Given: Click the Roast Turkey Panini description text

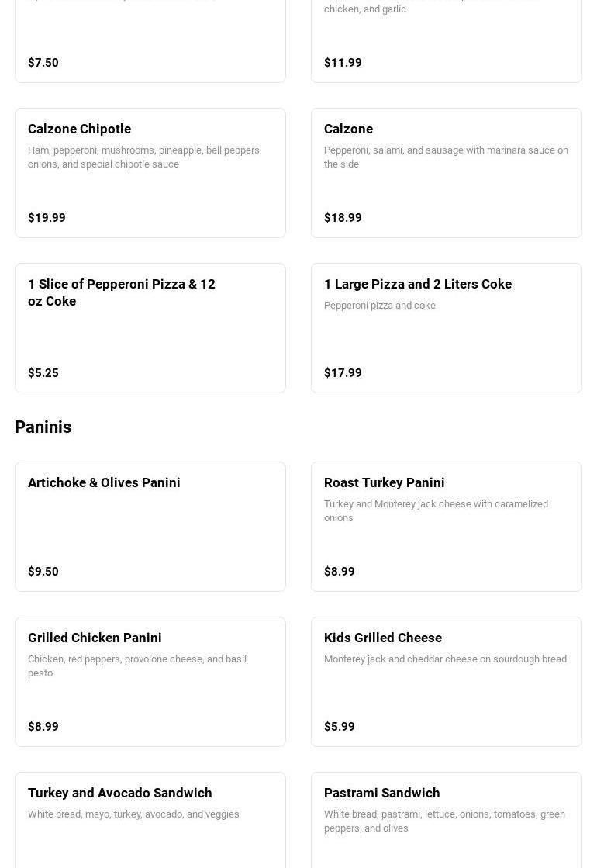Looking at the screenshot, I should click(x=436, y=510).
